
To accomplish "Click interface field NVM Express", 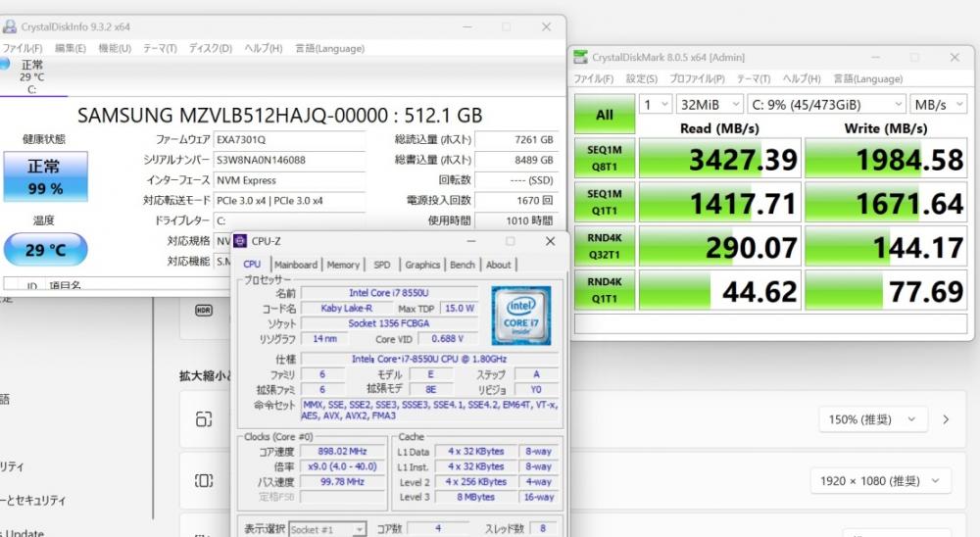I will [289, 180].
